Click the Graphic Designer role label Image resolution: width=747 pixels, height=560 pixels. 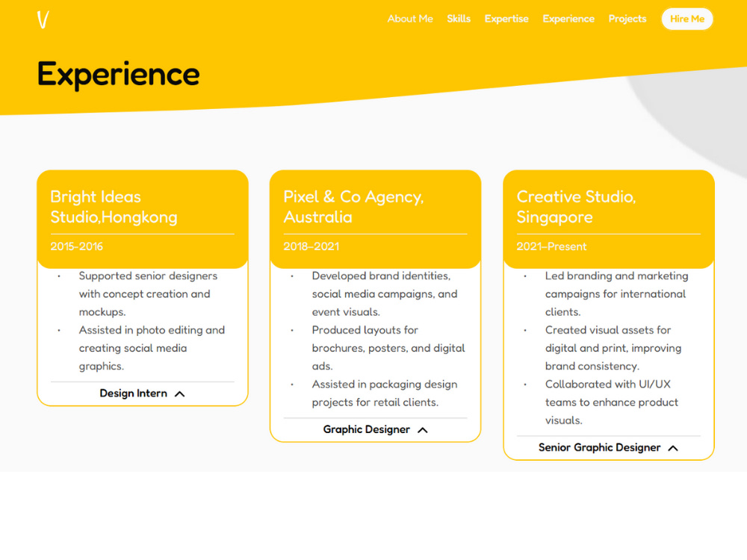point(366,429)
